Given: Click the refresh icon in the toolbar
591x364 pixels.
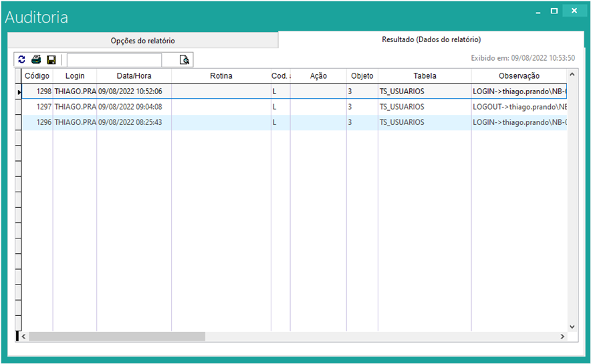Looking at the screenshot, I should pos(22,60).
